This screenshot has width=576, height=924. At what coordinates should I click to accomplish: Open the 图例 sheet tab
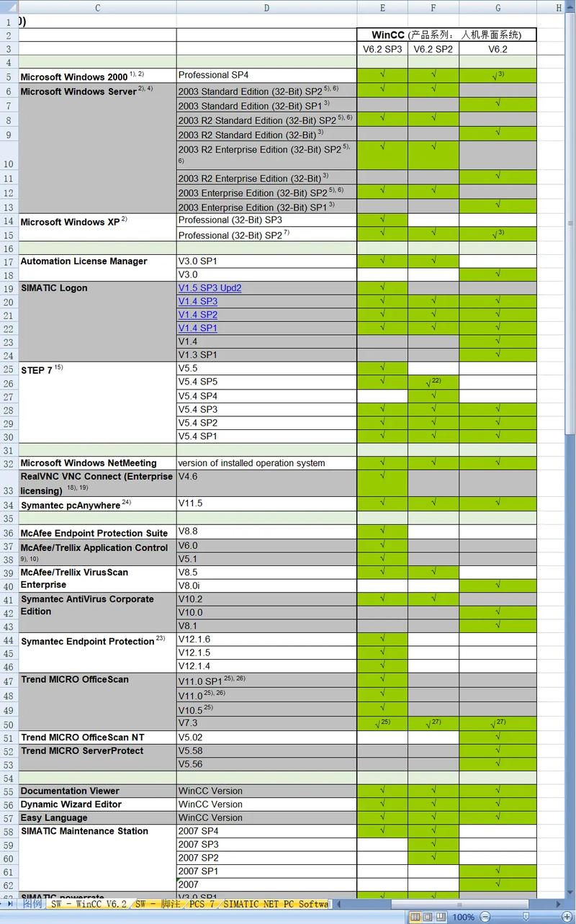(x=32, y=903)
